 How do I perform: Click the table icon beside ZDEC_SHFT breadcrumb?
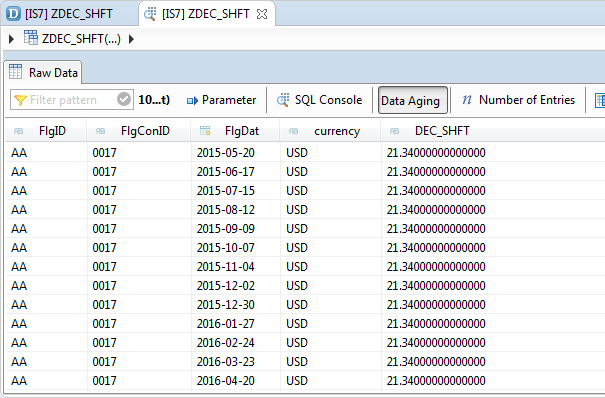31,38
